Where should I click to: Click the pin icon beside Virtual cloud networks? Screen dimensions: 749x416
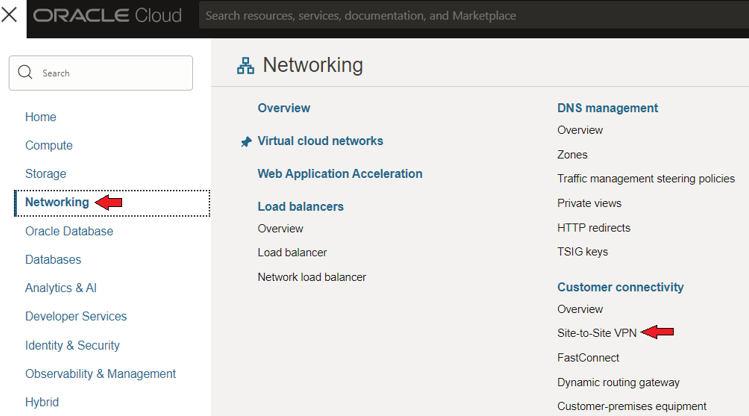click(x=246, y=142)
